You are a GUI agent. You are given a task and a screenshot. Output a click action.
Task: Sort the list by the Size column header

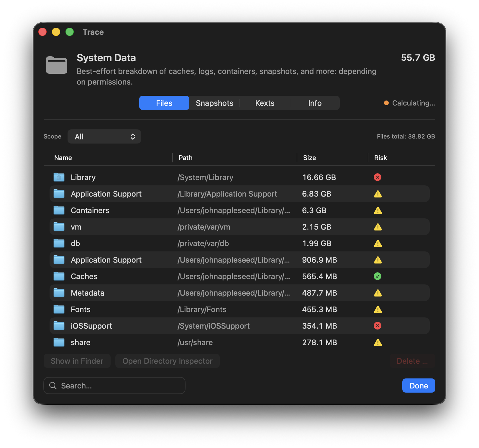309,158
